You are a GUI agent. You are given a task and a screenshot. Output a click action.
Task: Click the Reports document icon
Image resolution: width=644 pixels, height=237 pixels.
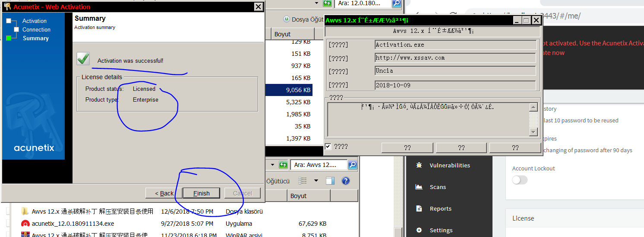pos(419,208)
